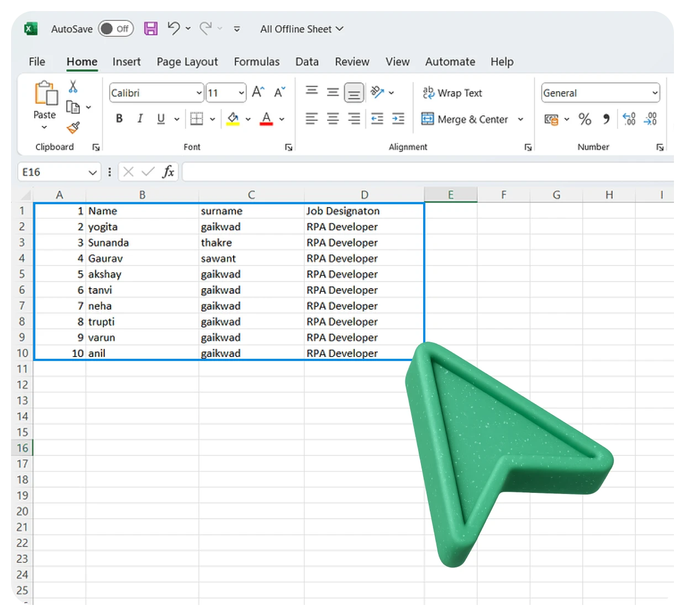Click the Increase Font Size icon
The height and width of the screenshot is (616, 685).
[x=258, y=92]
